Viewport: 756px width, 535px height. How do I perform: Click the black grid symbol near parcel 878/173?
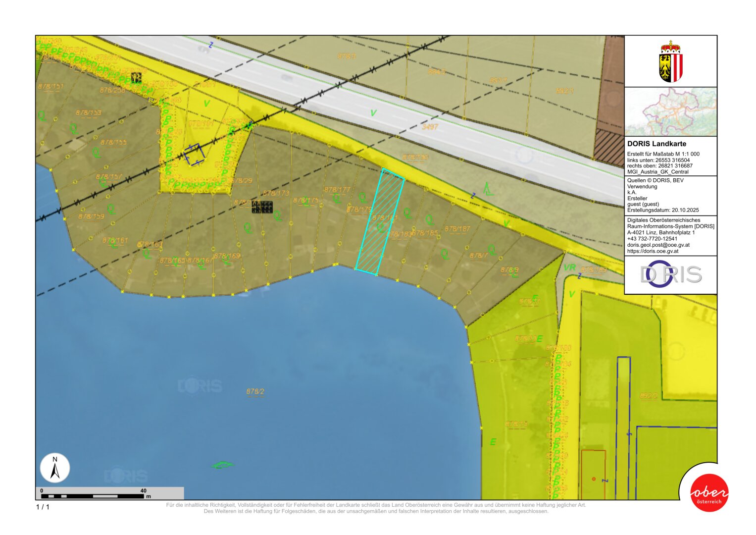pos(262,207)
